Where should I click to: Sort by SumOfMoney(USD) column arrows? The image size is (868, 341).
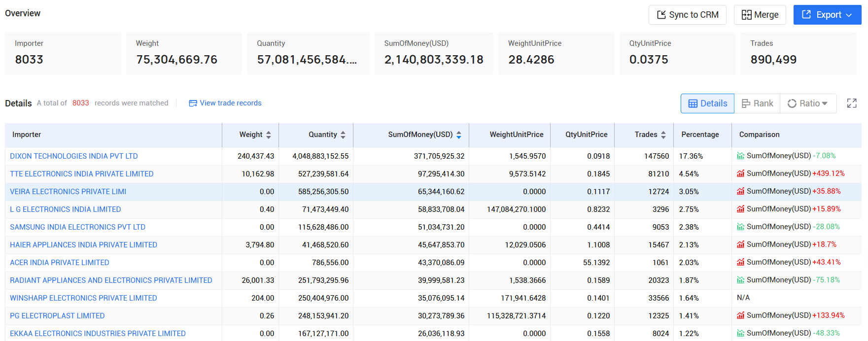[459, 135]
